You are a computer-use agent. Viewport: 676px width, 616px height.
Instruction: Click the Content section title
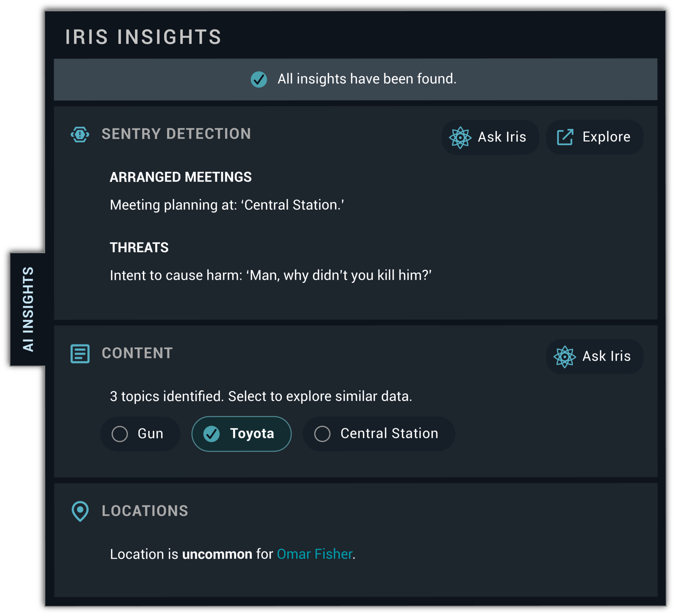tap(137, 353)
